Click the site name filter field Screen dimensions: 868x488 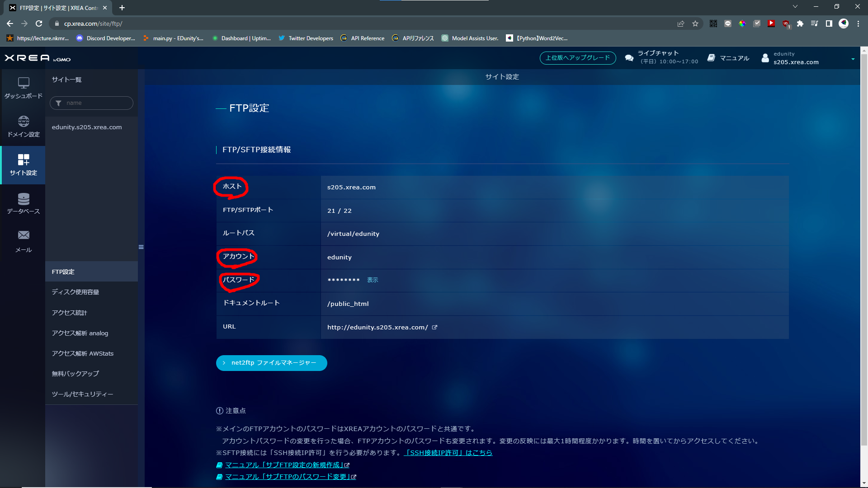pos(91,103)
